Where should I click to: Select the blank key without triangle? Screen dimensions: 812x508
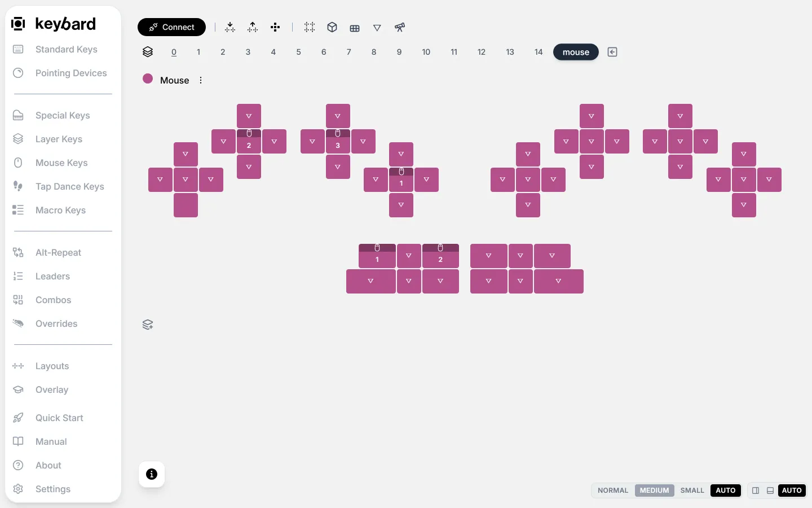point(186,205)
